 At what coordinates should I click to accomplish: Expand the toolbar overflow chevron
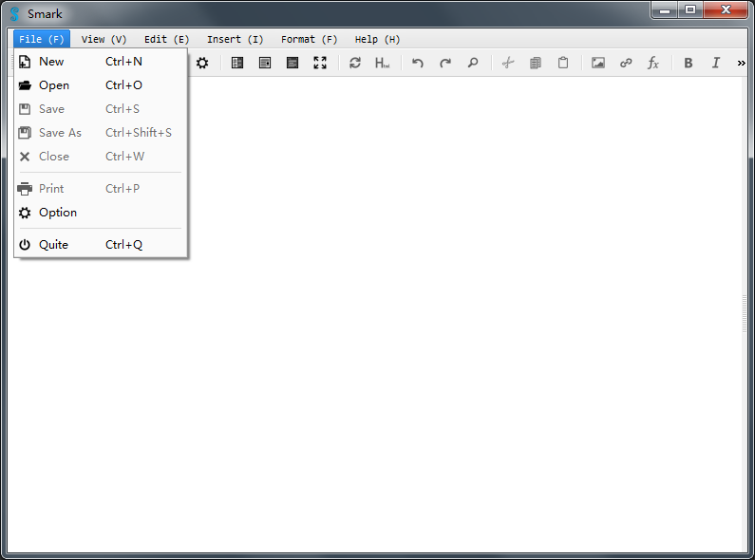point(741,63)
